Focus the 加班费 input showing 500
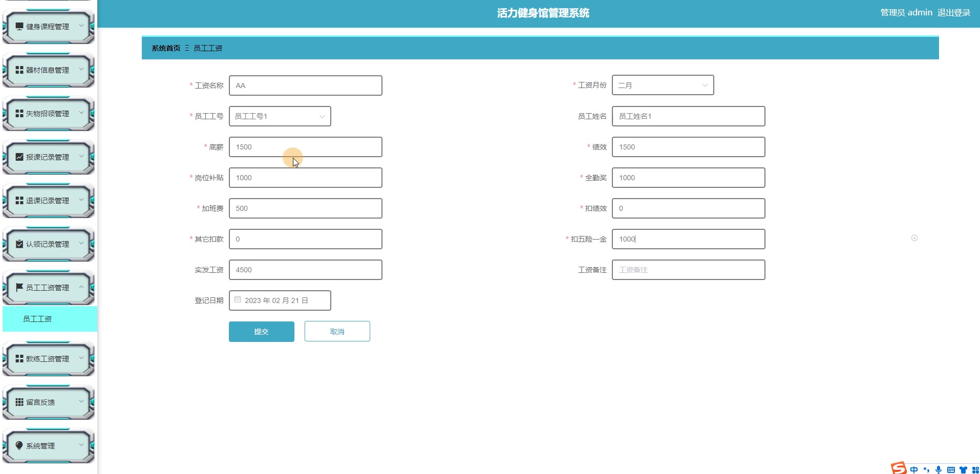Image resolution: width=980 pixels, height=474 pixels. click(x=305, y=208)
